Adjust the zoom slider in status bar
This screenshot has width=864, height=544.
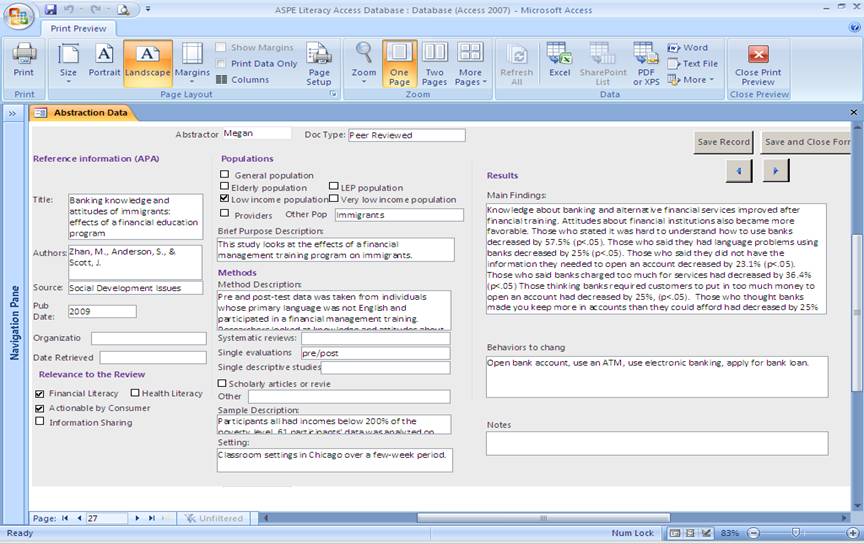click(x=797, y=533)
